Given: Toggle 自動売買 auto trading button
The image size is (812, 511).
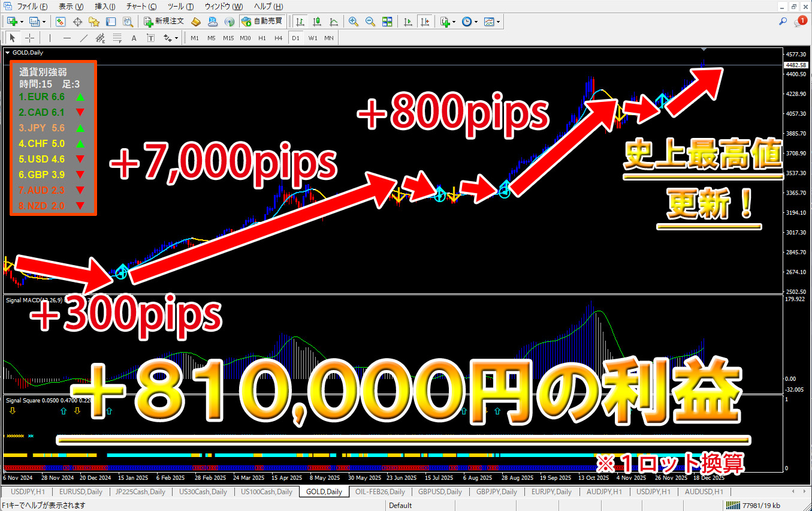Looking at the screenshot, I should click(x=261, y=22).
